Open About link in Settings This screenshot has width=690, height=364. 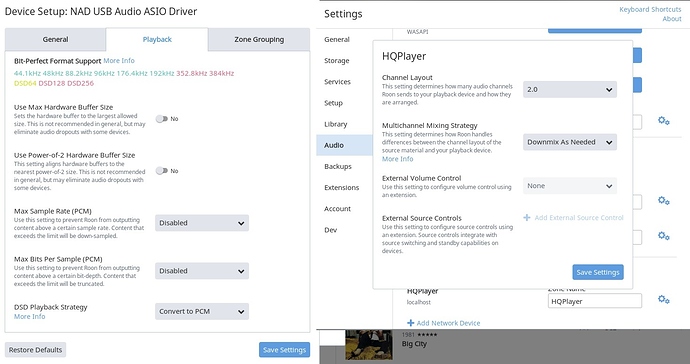(672, 19)
